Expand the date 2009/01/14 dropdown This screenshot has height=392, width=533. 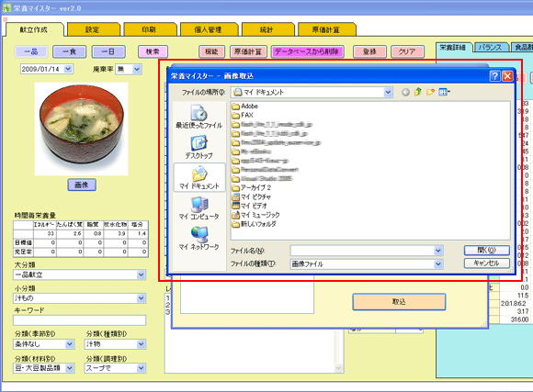[x=68, y=69]
